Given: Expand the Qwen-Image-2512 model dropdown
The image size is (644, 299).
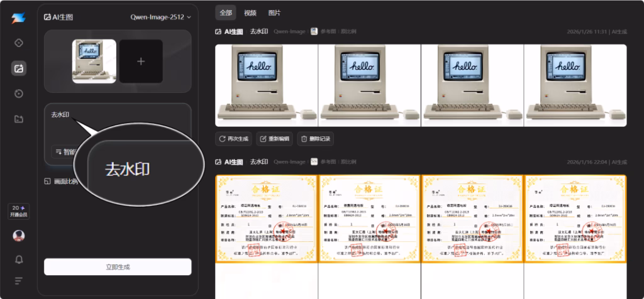Looking at the screenshot, I should pos(160,17).
